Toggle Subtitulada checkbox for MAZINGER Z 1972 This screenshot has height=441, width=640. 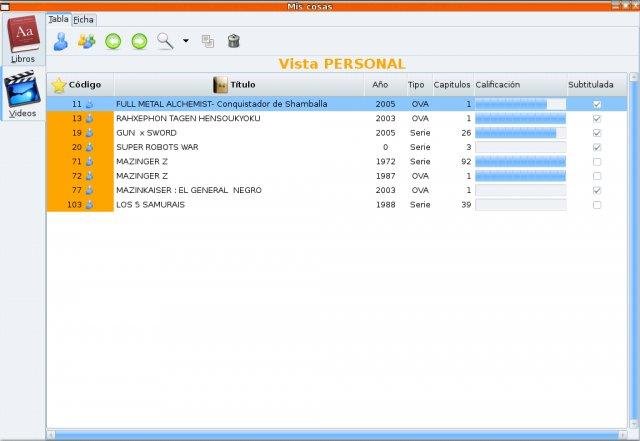tap(597, 161)
